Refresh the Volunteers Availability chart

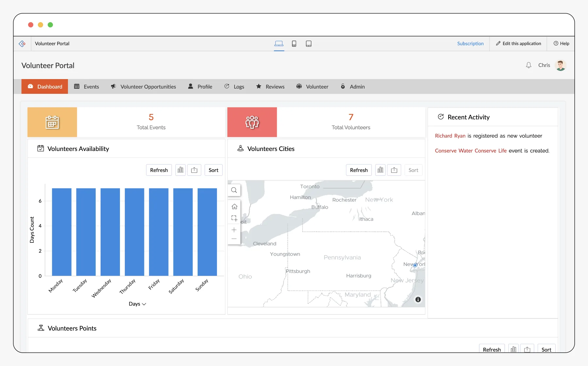159,170
